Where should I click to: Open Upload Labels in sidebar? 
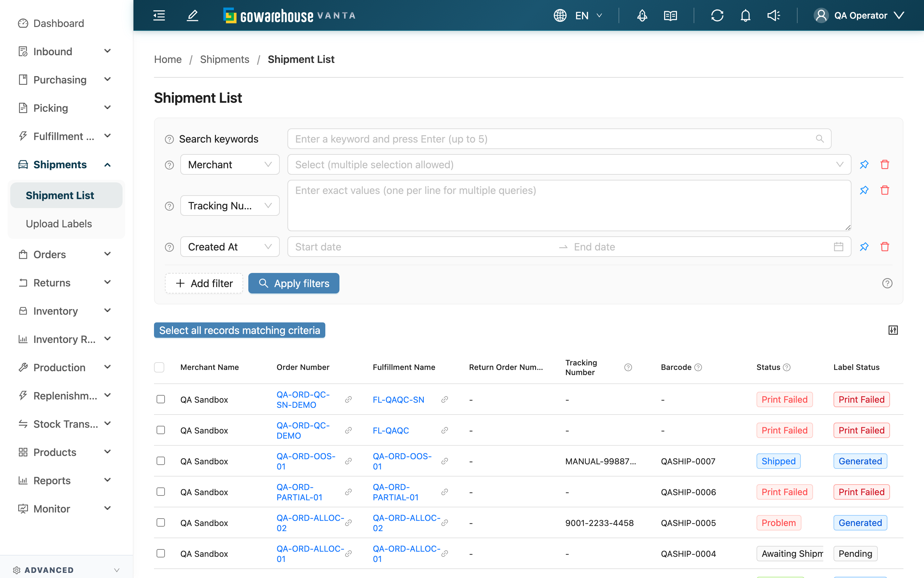[x=66, y=223]
